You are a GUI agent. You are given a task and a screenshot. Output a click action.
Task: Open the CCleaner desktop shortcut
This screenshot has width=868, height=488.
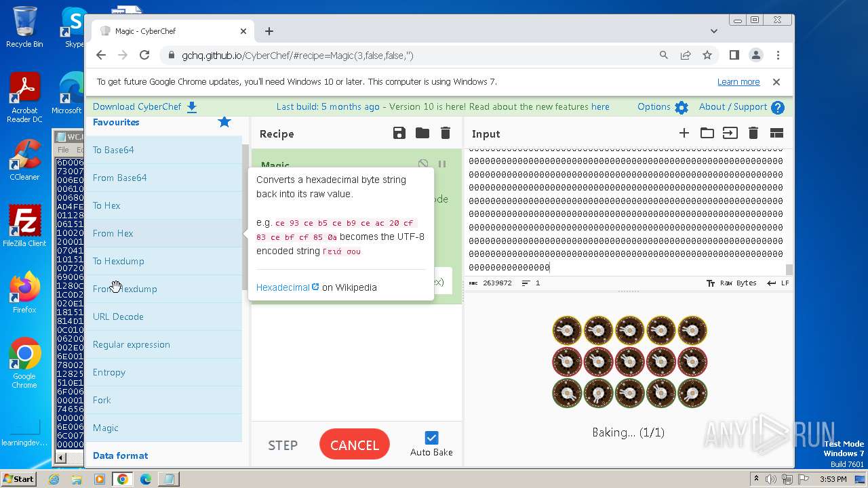point(24,160)
